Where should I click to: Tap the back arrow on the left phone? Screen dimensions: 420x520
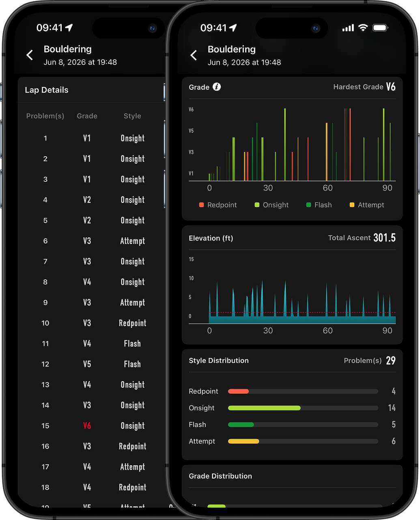pos(30,55)
